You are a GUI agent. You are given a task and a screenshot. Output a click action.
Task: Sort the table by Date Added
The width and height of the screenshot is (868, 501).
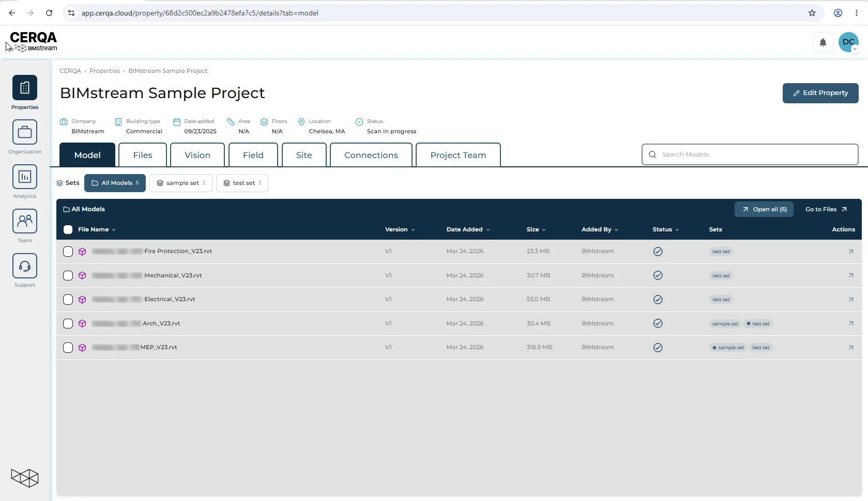pos(468,229)
